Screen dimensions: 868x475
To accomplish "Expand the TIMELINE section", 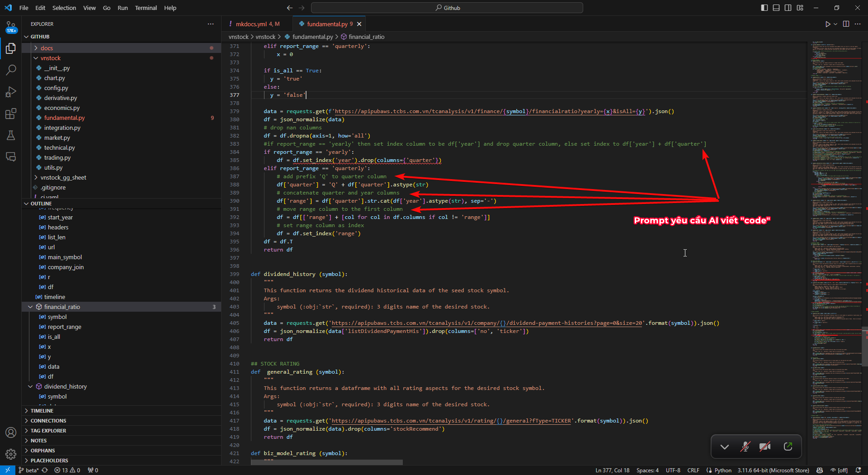I will tap(121, 411).
